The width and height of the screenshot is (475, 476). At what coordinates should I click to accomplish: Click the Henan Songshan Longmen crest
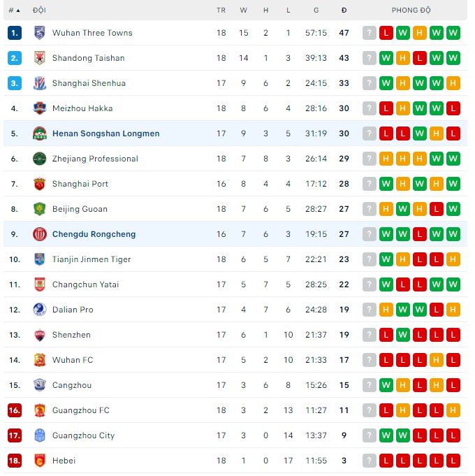[40, 134]
